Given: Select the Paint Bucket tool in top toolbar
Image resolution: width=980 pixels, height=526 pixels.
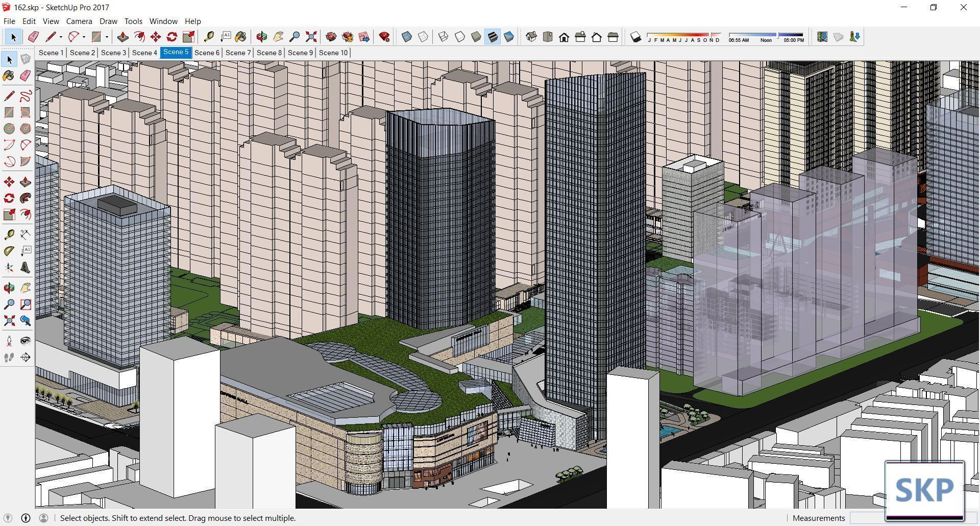Looking at the screenshot, I should tap(241, 37).
